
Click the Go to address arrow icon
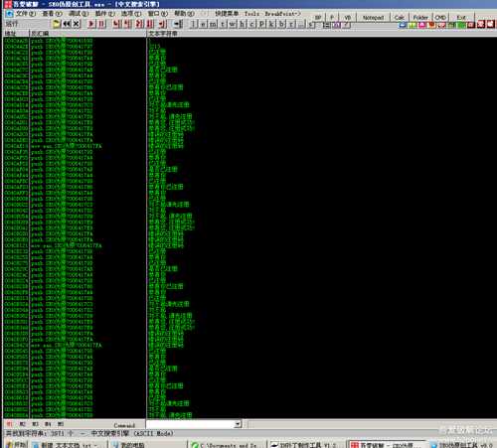[178, 24]
